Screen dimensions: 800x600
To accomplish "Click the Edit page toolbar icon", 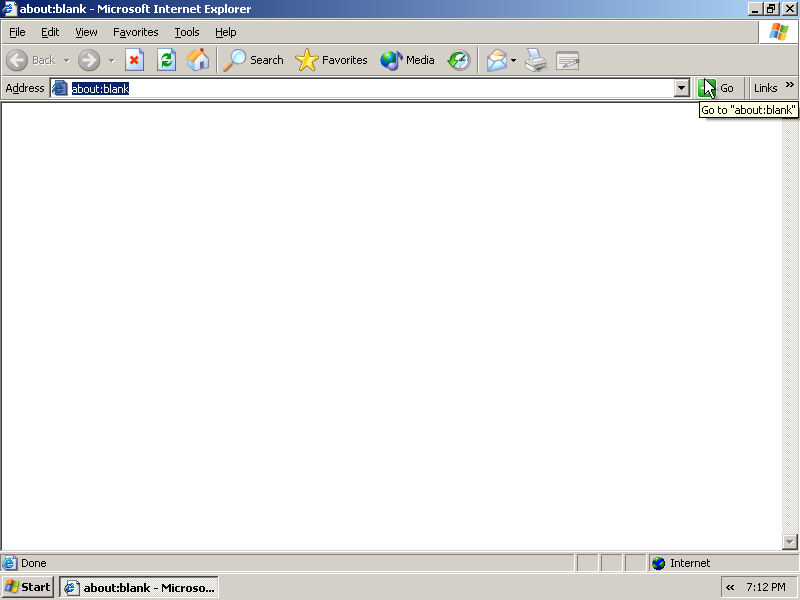I will click(568, 60).
